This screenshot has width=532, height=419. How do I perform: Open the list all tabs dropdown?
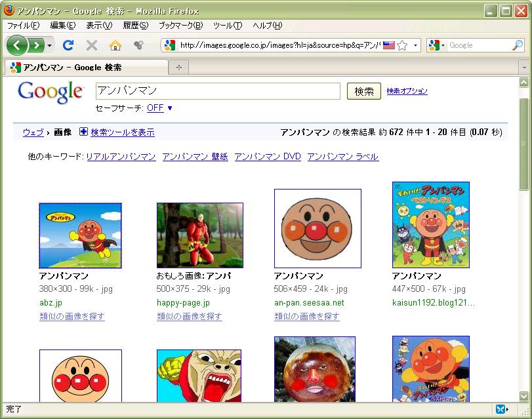524,68
